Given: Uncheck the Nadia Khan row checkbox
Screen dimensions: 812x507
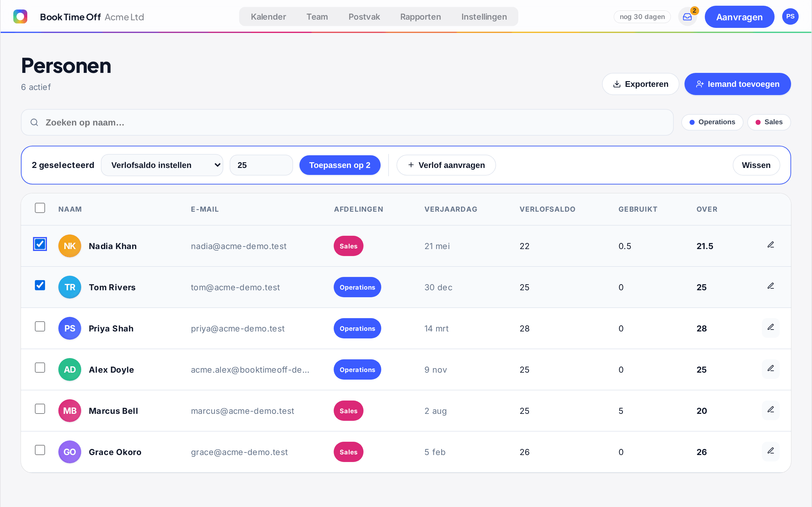Looking at the screenshot, I should click(40, 244).
